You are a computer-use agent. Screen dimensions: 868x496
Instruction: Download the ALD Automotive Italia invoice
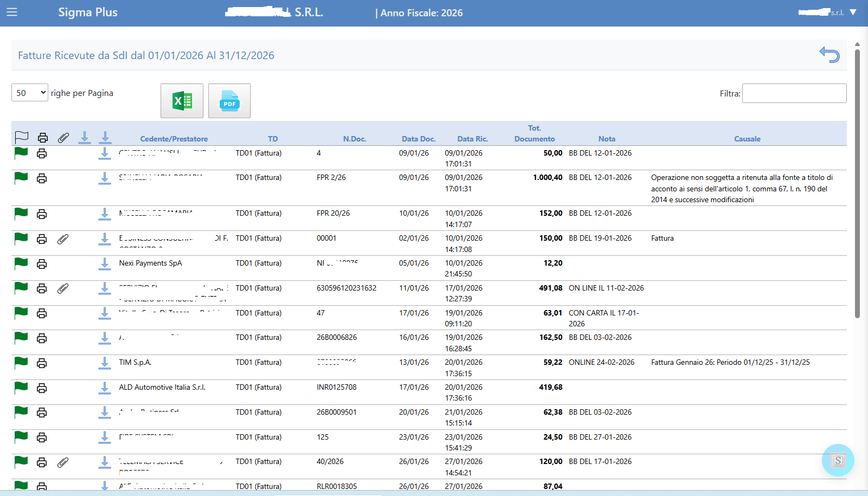coord(105,388)
